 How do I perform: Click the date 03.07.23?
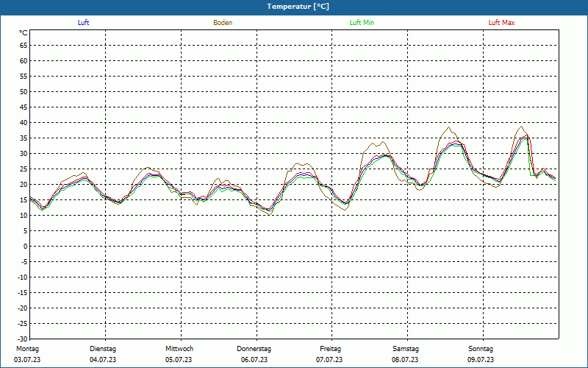point(27,360)
